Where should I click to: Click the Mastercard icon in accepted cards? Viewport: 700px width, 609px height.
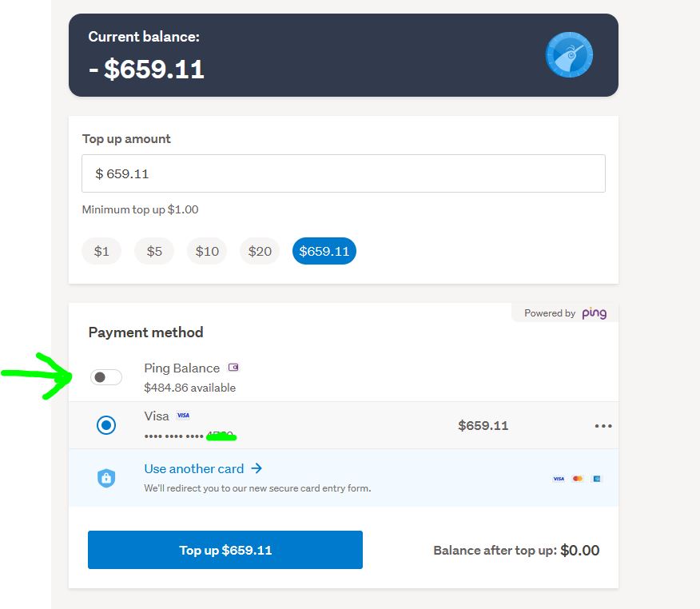(578, 479)
